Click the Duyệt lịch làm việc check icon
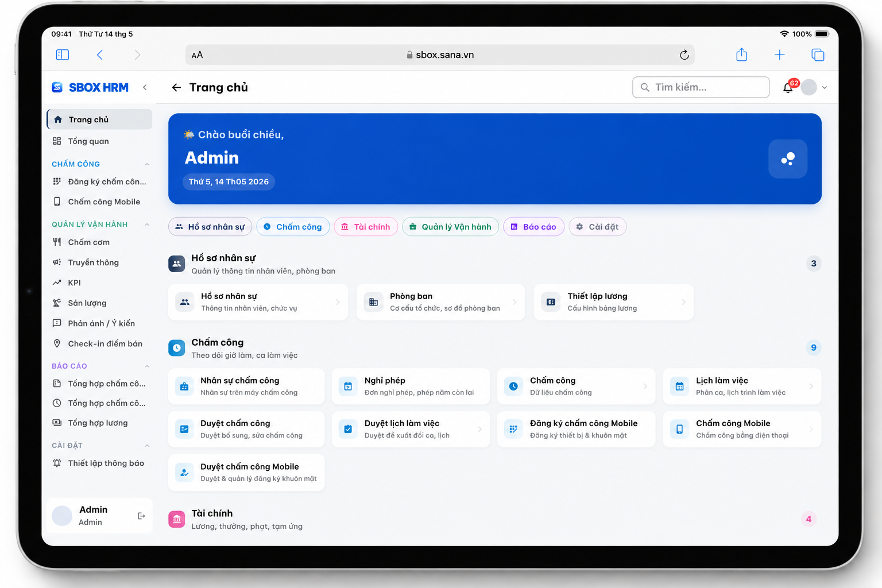Screen dimensions: 882x588 click(348, 429)
